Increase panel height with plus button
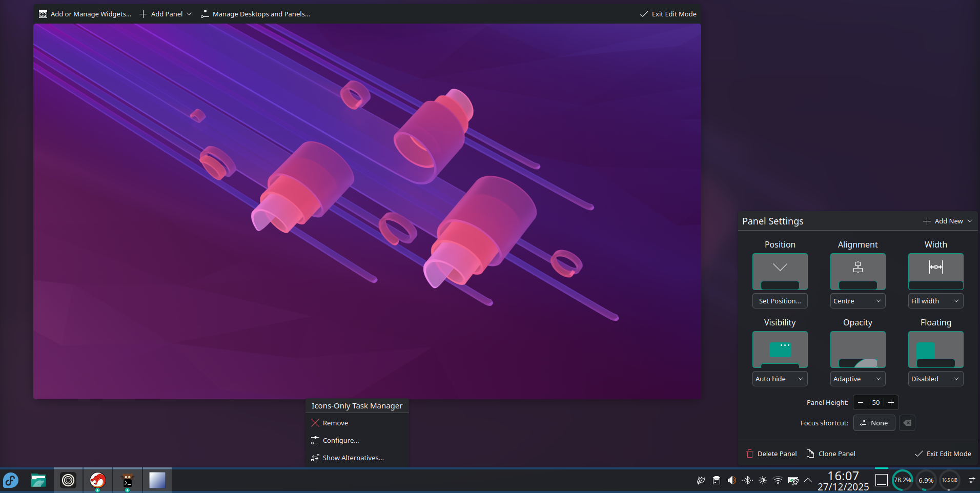Viewport: 980px width, 493px height. pos(891,402)
